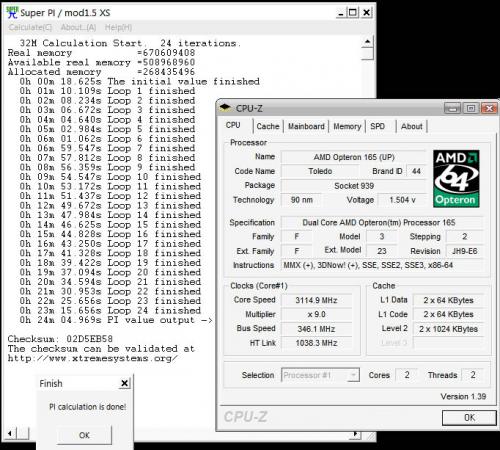Click the Code Name value Toledo
The height and width of the screenshot is (450, 500).
point(320,171)
